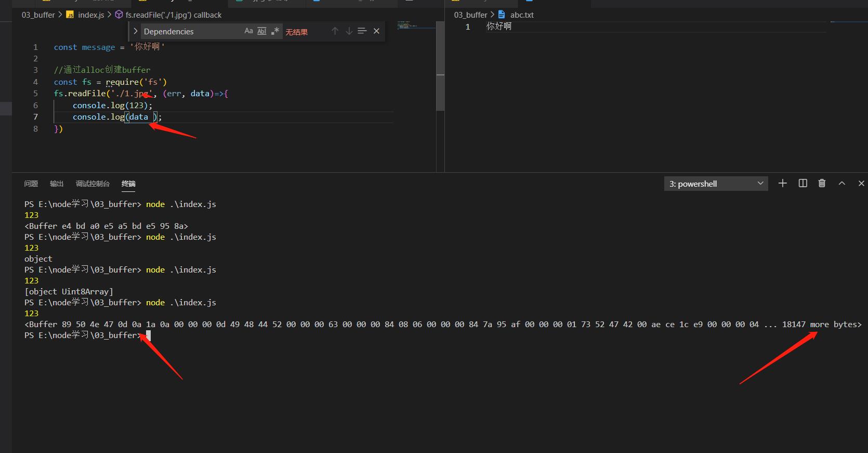The image size is (868, 453).
Task: Click line number 5 in index.js
Action: point(35,94)
